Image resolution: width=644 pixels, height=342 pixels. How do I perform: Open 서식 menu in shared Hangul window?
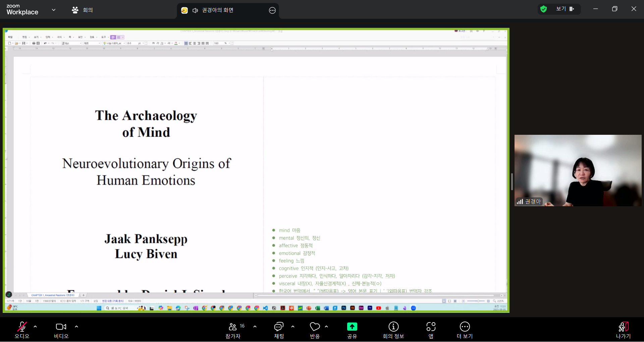pyautogui.click(x=59, y=37)
